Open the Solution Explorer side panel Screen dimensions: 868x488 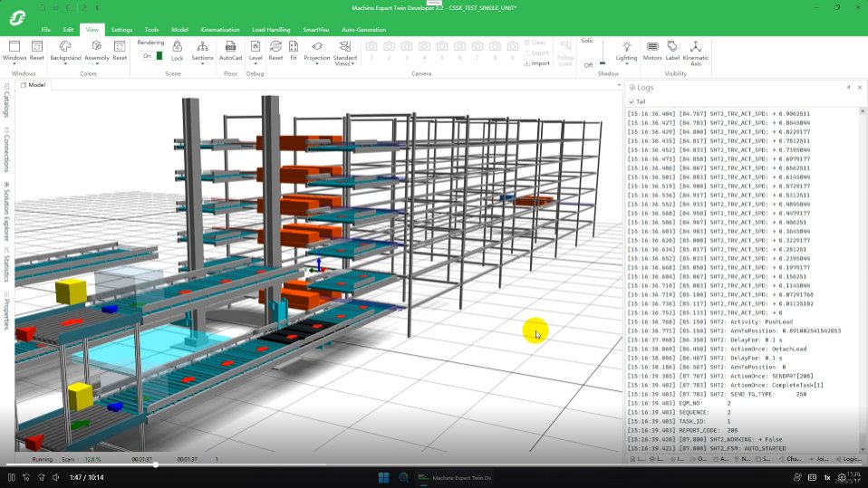click(6, 211)
